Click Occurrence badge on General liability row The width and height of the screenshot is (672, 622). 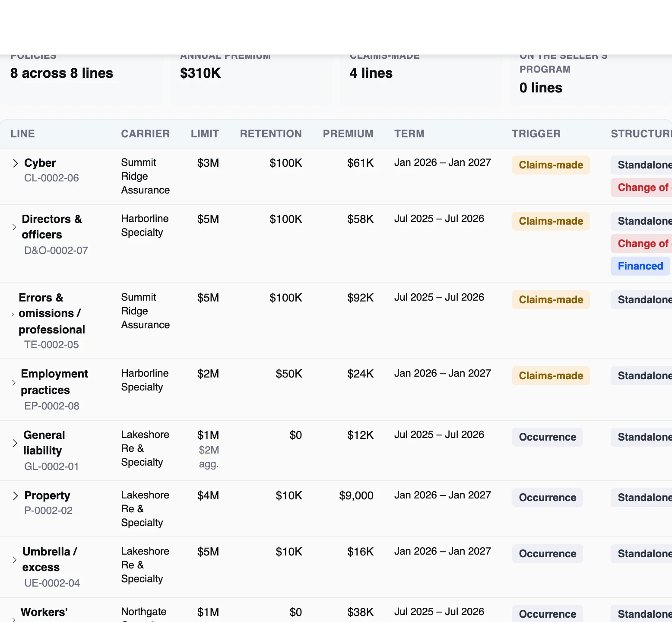(x=548, y=437)
